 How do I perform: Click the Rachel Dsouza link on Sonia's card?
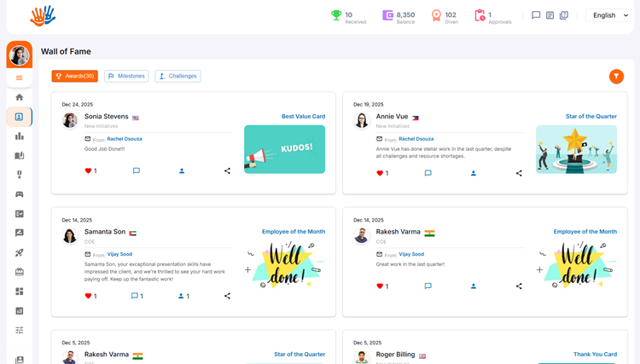point(125,139)
